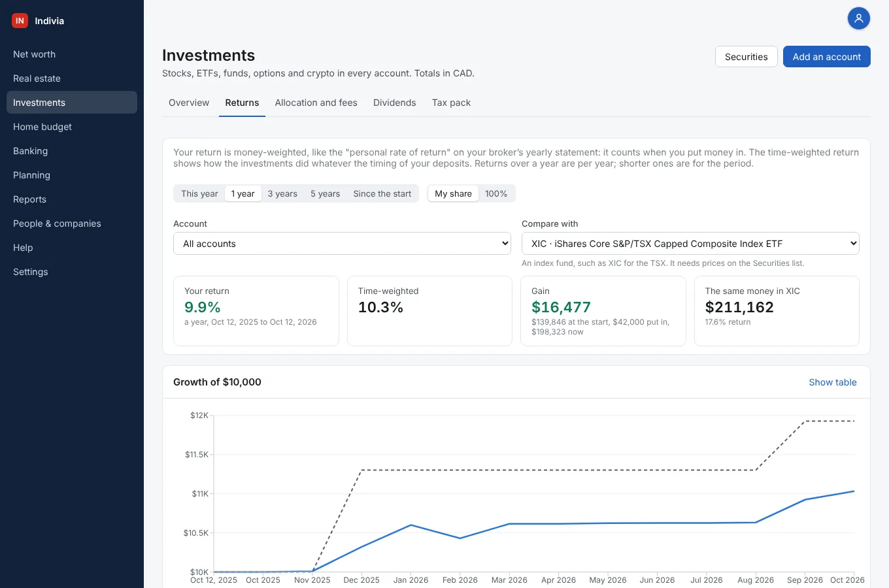
Task: Click the Sep 2026 point on blue line
Action: [x=805, y=500]
